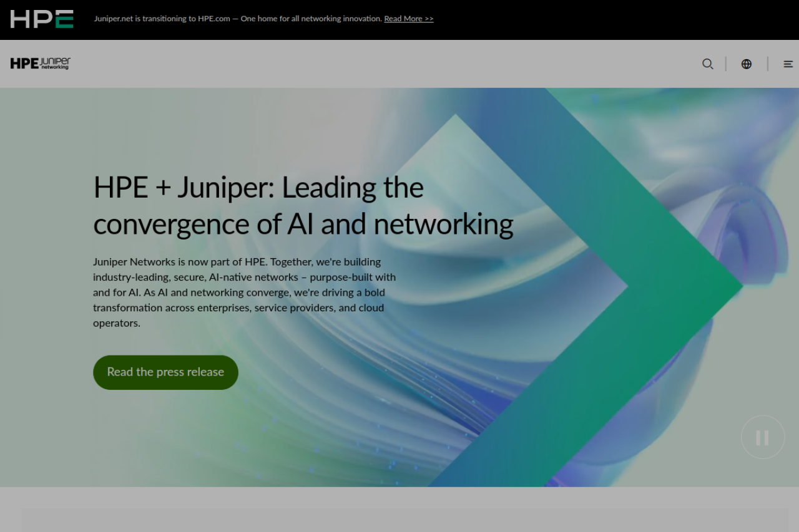This screenshot has height=532, width=799.
Task: Click "convergence of AI and networking" headline line
Action: tap(303, 225)
